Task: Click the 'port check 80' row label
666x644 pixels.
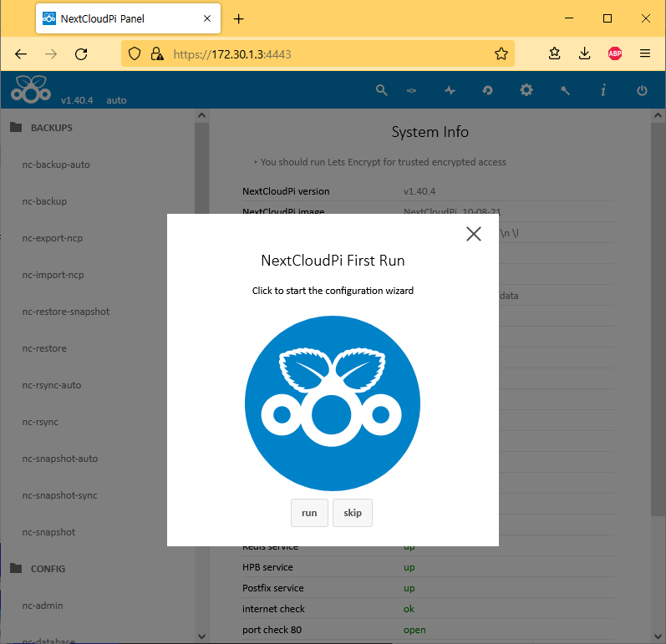Action: (272, 630)
